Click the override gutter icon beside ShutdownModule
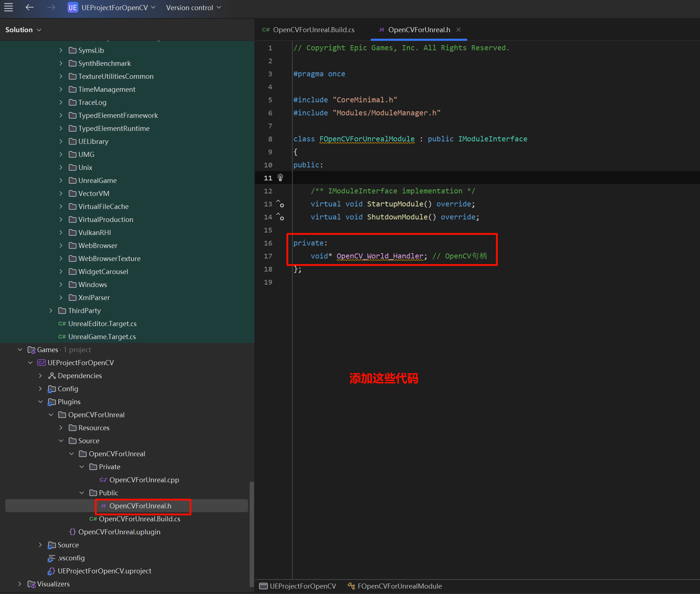This screenshot has width=700, height=594. (280, 217)
